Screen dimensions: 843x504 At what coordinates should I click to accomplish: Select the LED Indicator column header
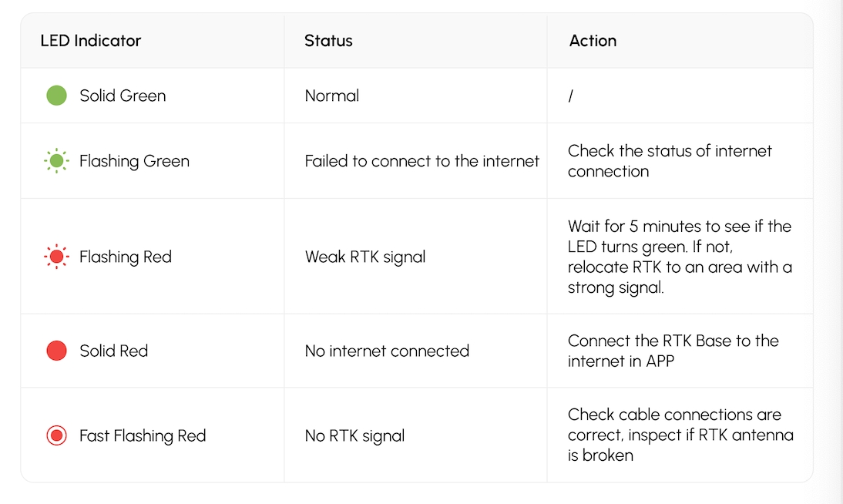pyautogui.click(x=91, y=41)
